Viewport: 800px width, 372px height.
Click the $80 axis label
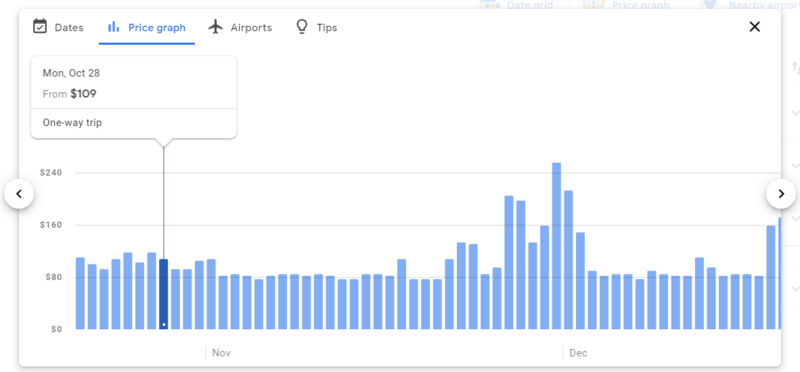click(x=53, y=277)
